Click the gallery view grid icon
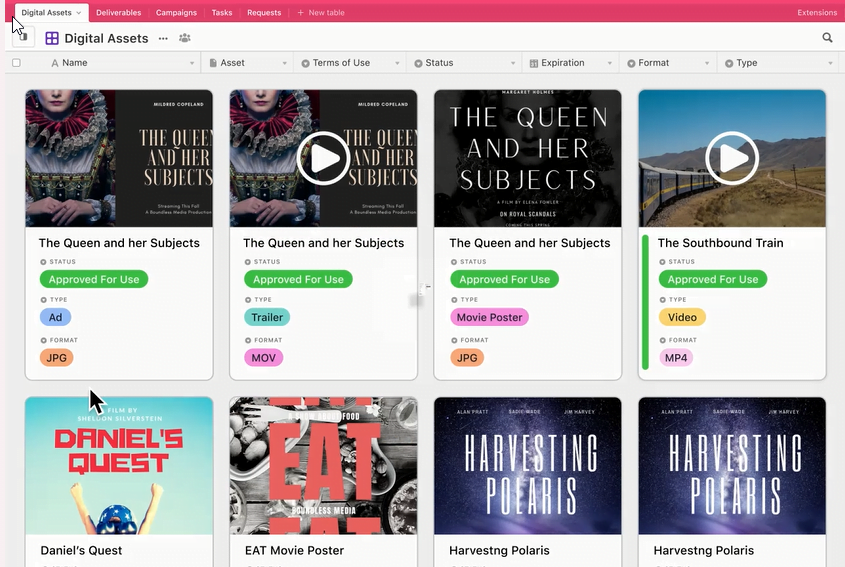 52,38
